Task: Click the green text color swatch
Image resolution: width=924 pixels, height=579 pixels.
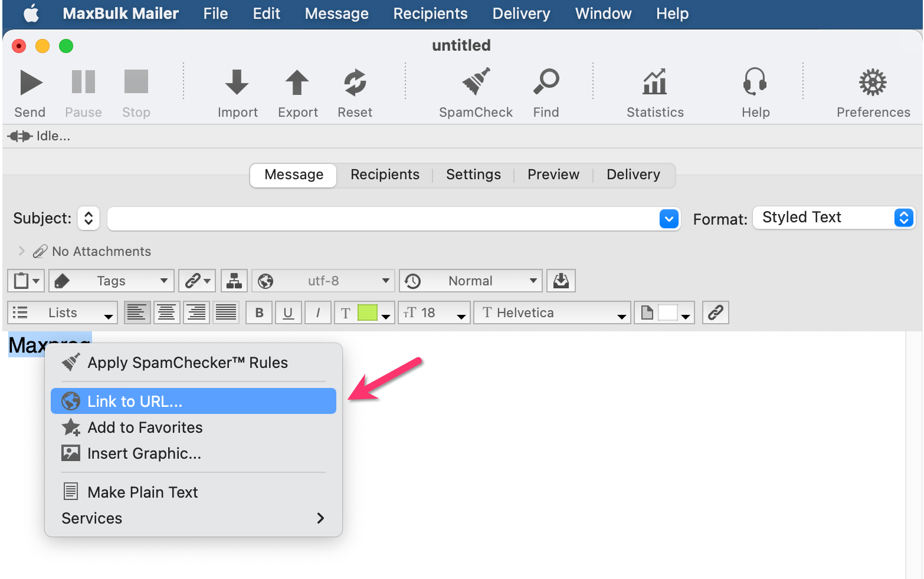Action: click(367, 312)
